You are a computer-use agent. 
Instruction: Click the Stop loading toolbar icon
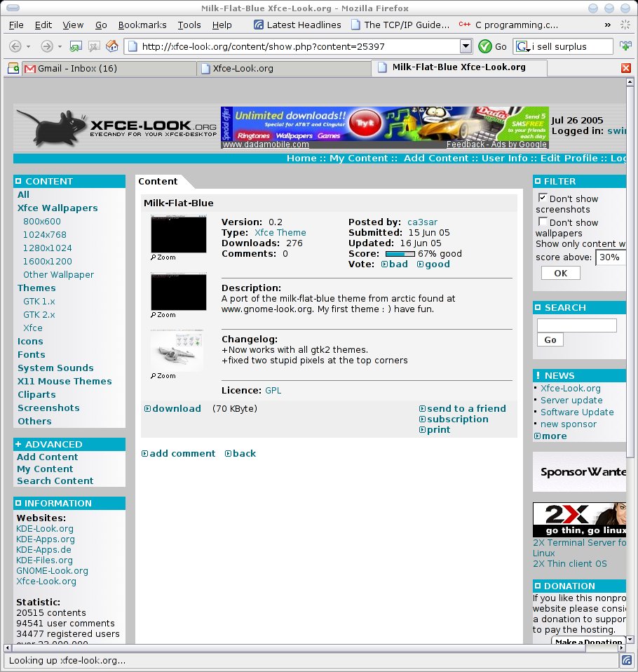(94, 46)
